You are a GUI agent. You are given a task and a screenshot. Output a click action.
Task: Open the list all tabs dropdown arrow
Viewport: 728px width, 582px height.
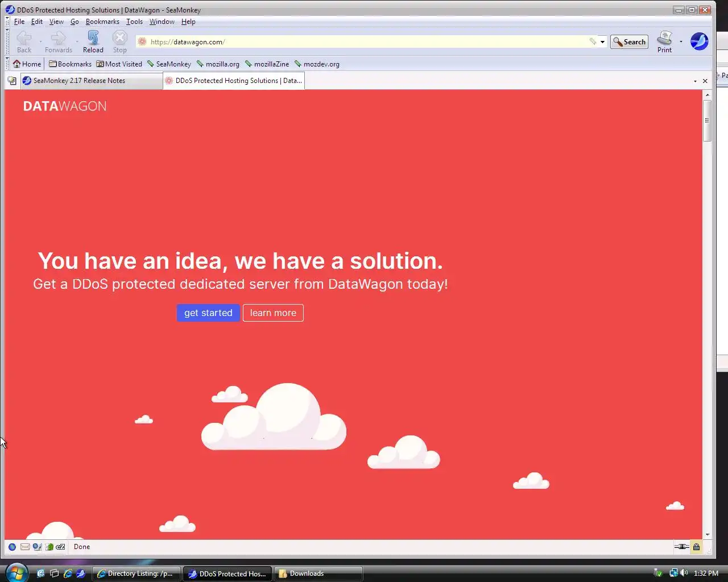click(695, 81)
